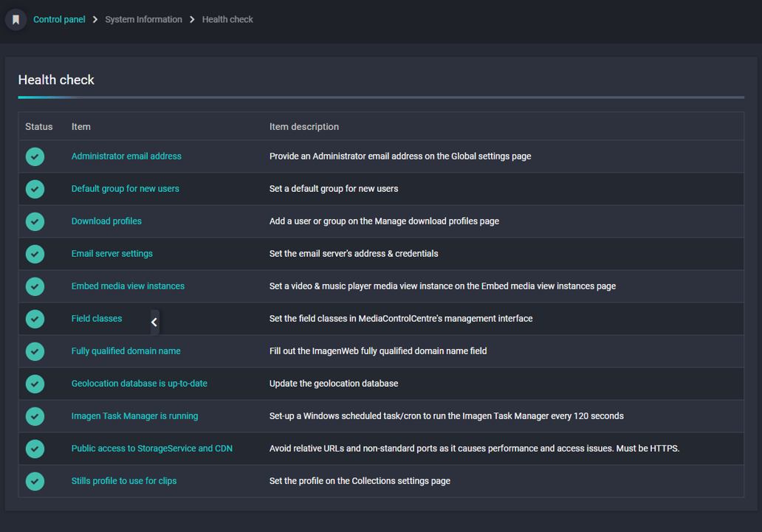
Task: Open the Administrator email address link
Action: [126, 156]
